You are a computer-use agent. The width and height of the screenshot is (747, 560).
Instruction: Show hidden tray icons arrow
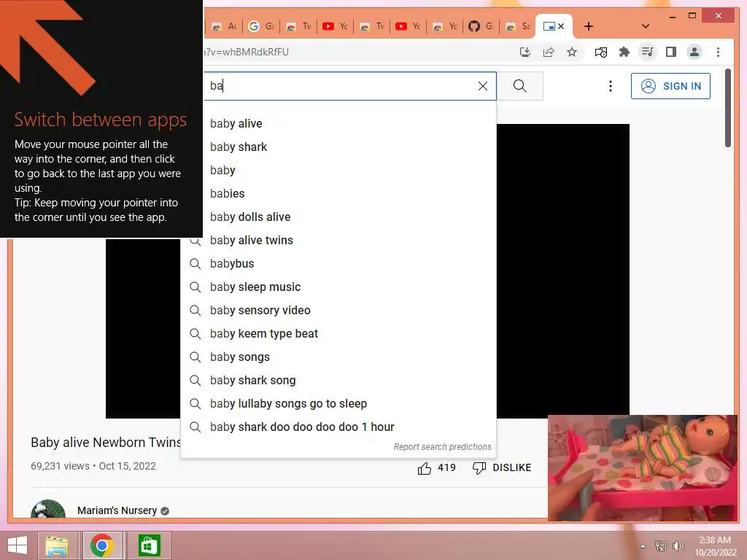[x=643, y=546]
